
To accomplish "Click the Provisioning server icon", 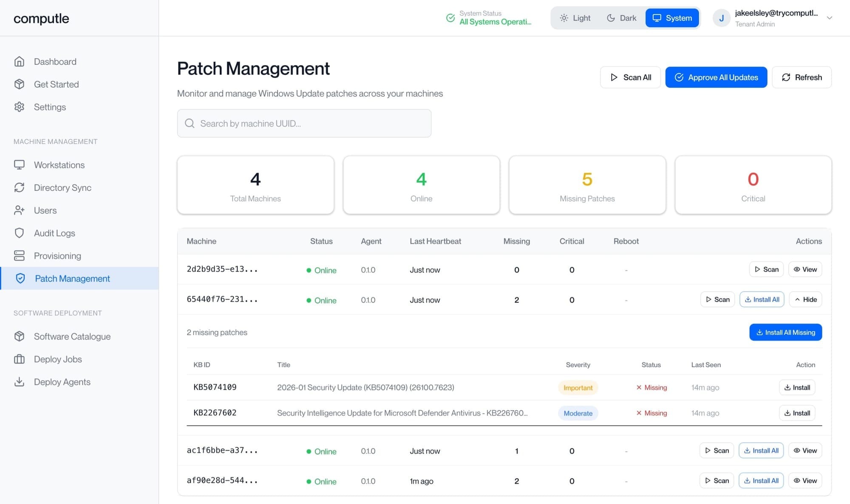I will pos(19,255).
